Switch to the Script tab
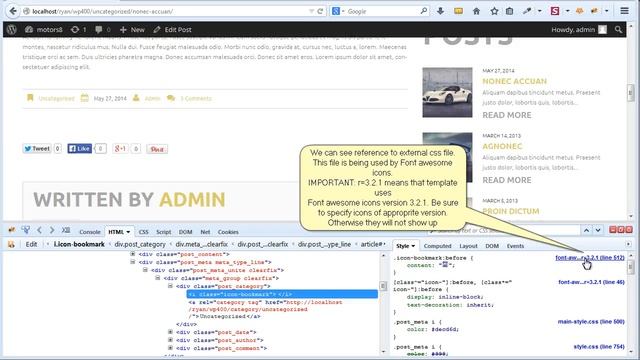The width and height of the screenshot is (640, 360). coord(163,232)
